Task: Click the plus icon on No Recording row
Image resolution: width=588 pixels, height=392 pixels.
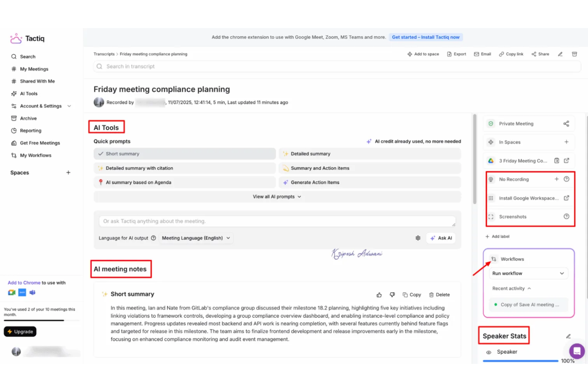Action: click(x=557, y=179)
